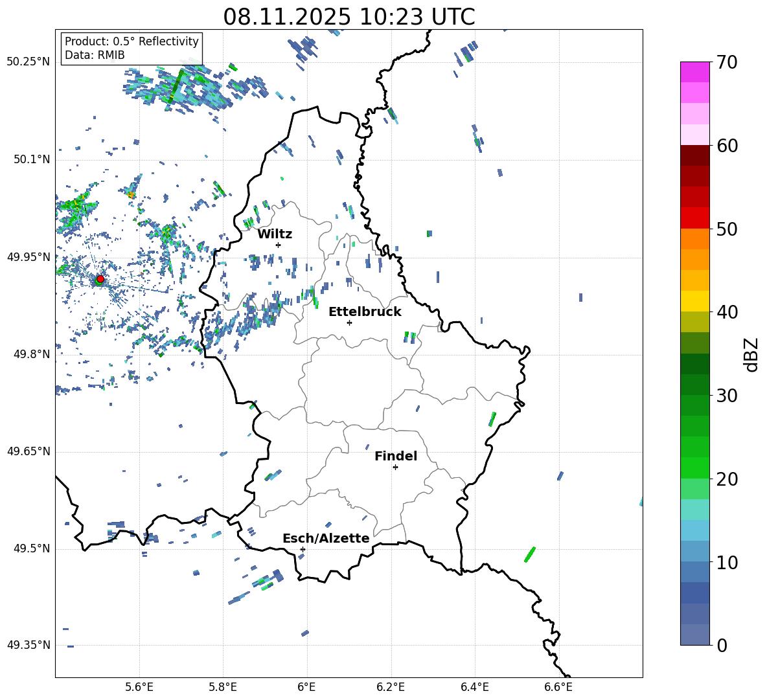Click the Findel city label

[396, 456]
